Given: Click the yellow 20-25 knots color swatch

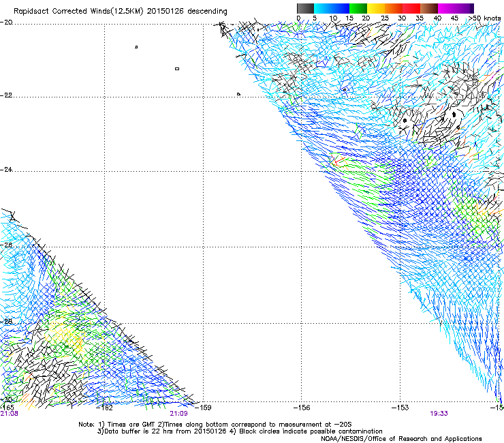Looking at the screenshot, I should coord(376,8).
